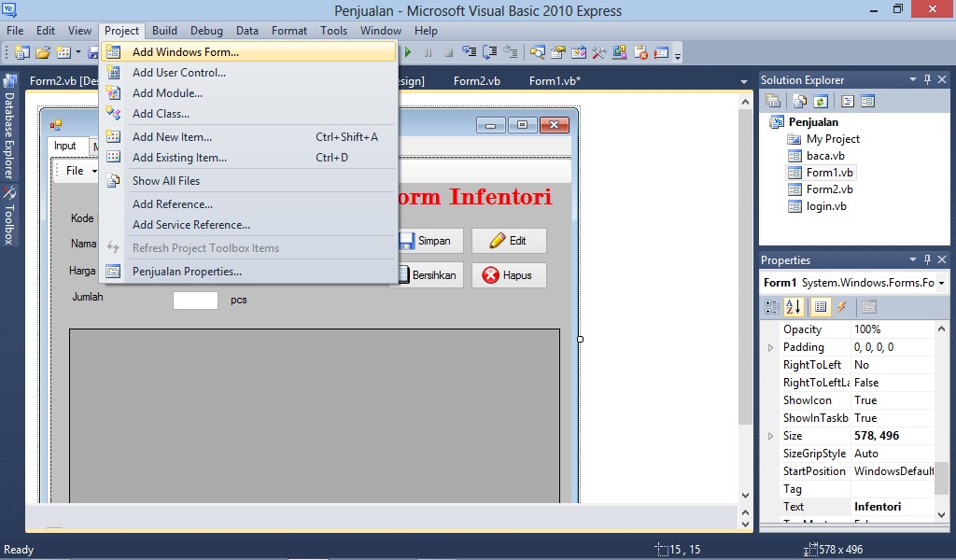Select My Project in Solution Explorer
The image size is (956, 560).
pyautogui.click(x=833, y=139)
